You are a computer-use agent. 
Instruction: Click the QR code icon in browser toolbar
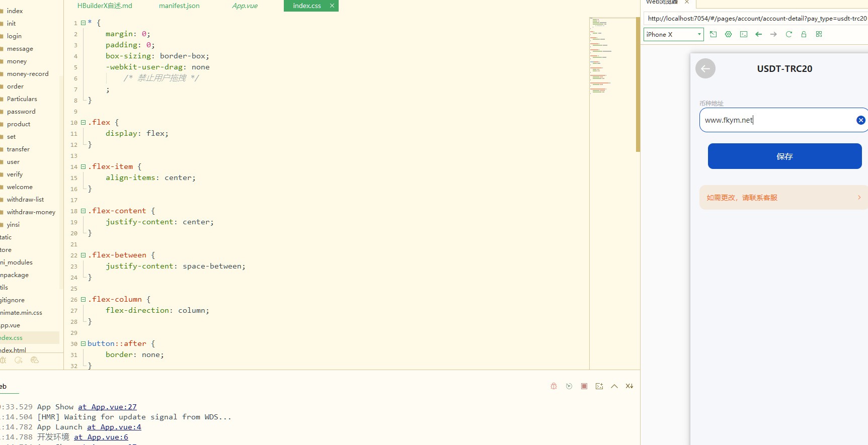pos(819,34)
